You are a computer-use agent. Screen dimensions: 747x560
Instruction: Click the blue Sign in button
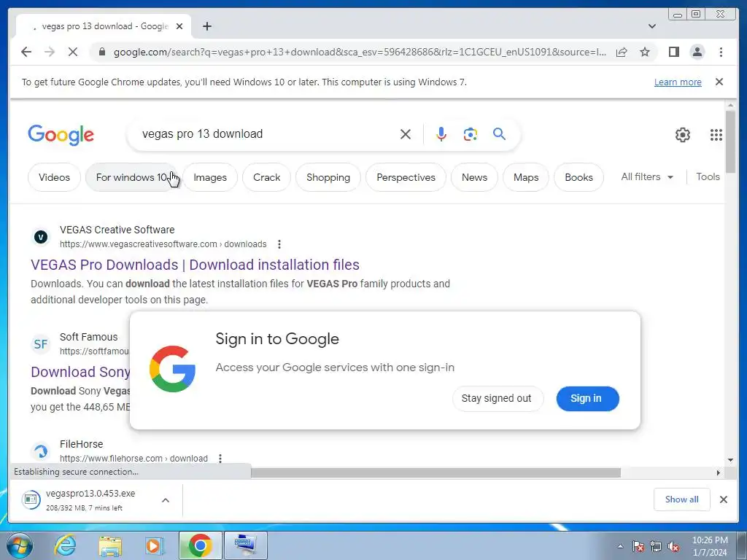[x=587, y=399]
